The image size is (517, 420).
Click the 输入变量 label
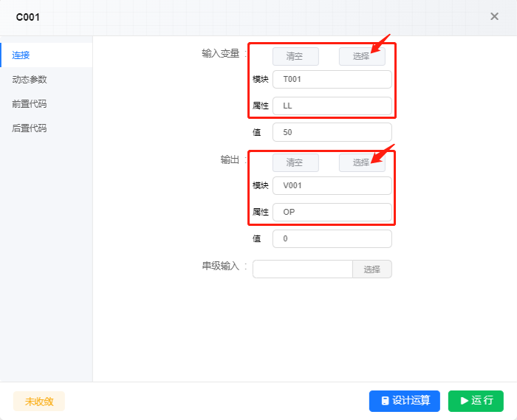(221, 53)
